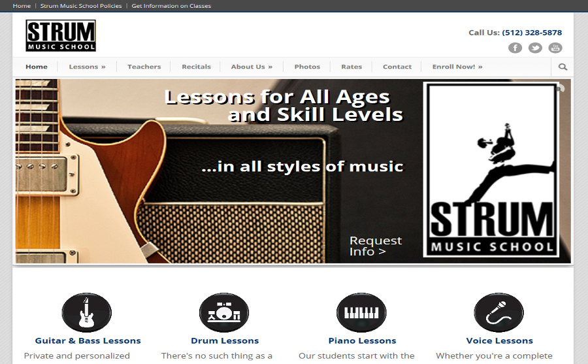Open the Recitals menu item

point(196,67)
